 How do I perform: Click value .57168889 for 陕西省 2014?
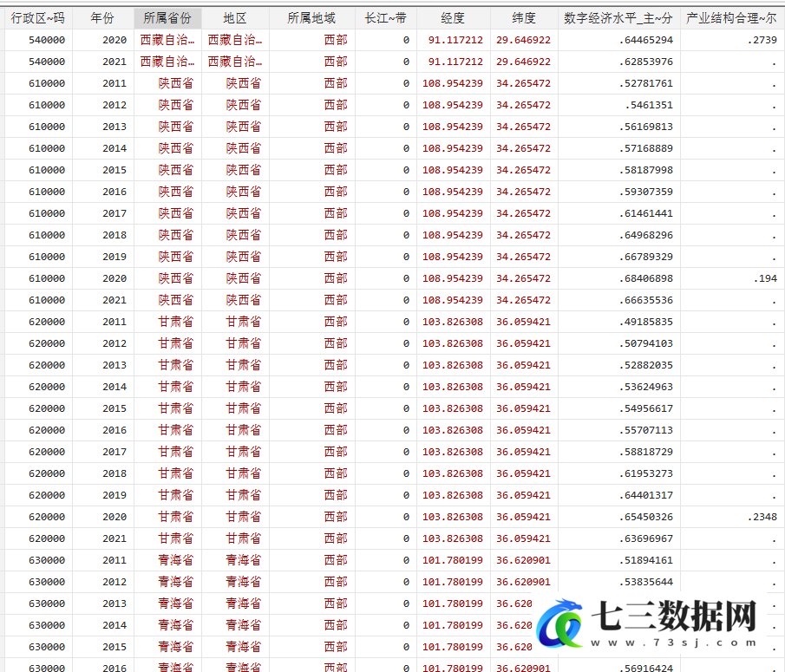pyautogui.click(x=646, y=148)
